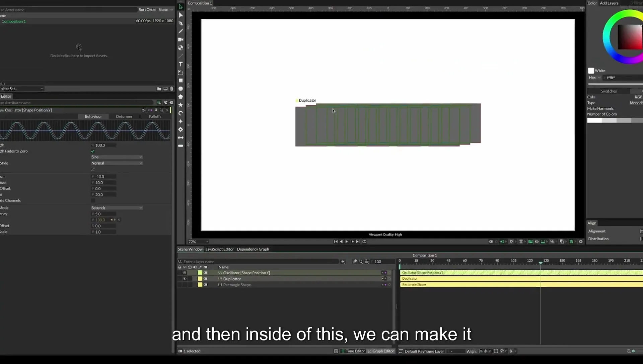Activate the Camera tool

pyautogui.click(x=181, y=39)
